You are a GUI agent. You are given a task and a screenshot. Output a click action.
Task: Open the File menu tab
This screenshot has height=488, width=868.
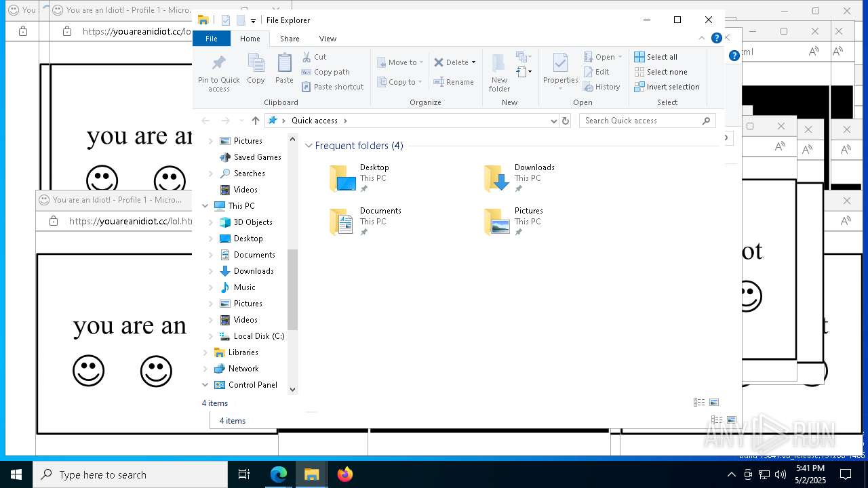coord(212,39)
